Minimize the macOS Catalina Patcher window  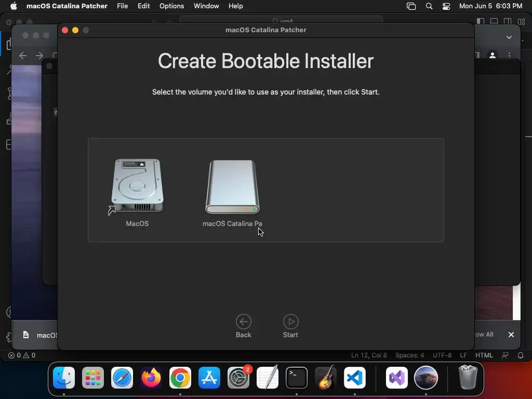tap(75, 30)
